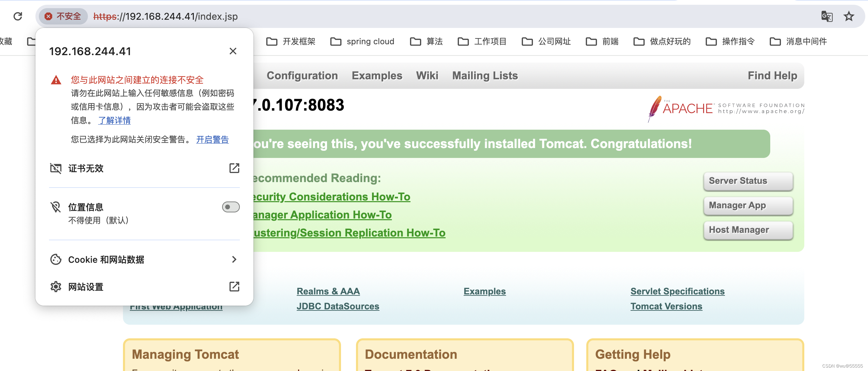Open certificate viewer external-link icon
This screenshot has width=868, height=371.
click(x=234, y=168)
